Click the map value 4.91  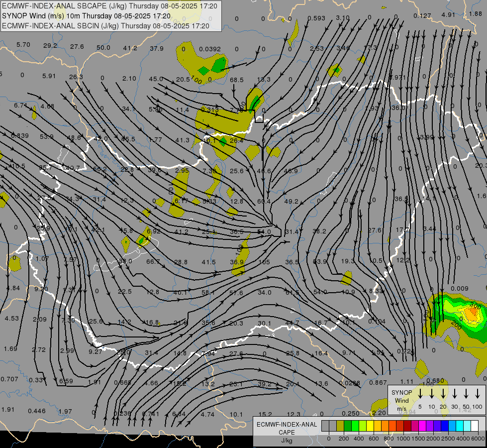[448, 14]
